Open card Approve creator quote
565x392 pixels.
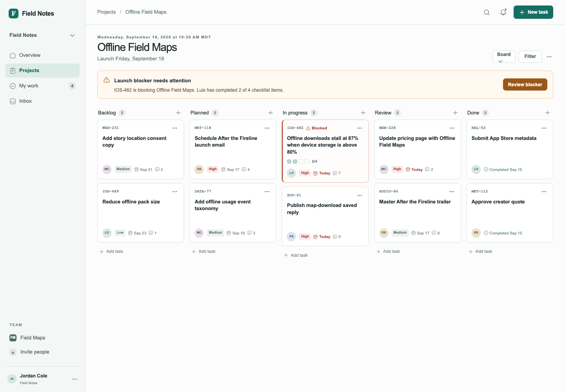coord(510,213)
